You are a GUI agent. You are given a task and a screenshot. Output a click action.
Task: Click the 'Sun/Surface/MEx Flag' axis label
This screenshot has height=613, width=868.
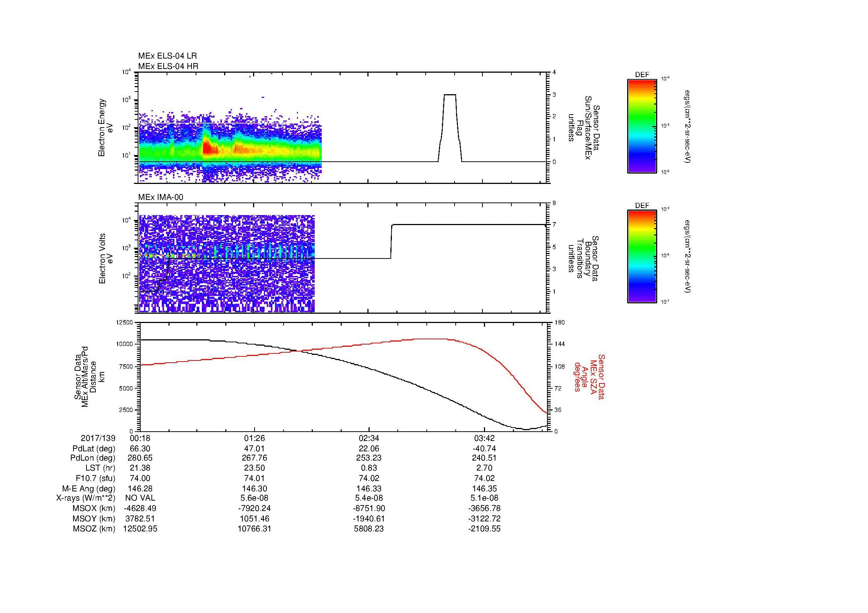tap(584, 128)
